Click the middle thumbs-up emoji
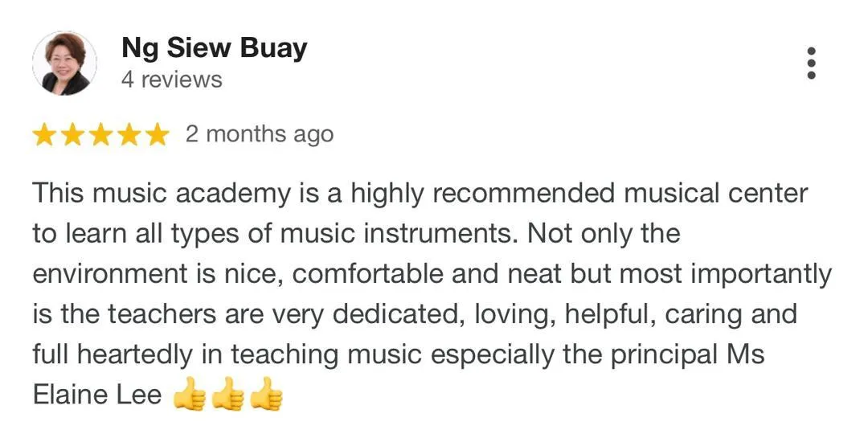Screen dimensions: 868x434 tap(228, 394)
